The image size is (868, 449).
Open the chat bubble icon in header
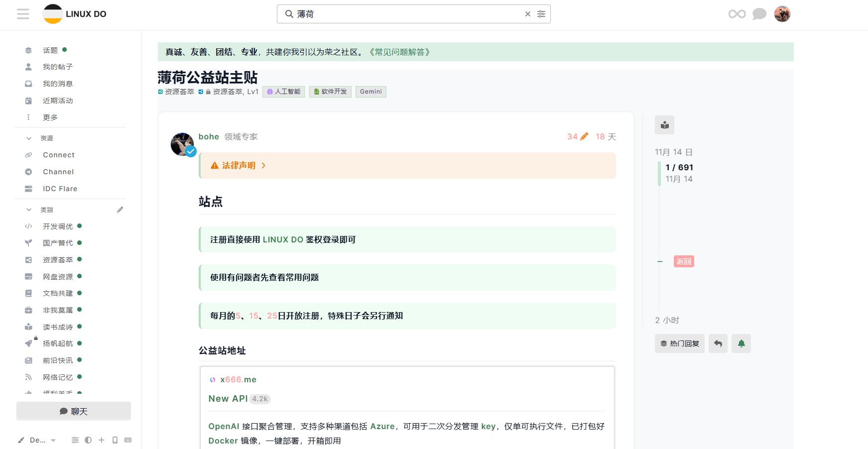coord(759,14)
